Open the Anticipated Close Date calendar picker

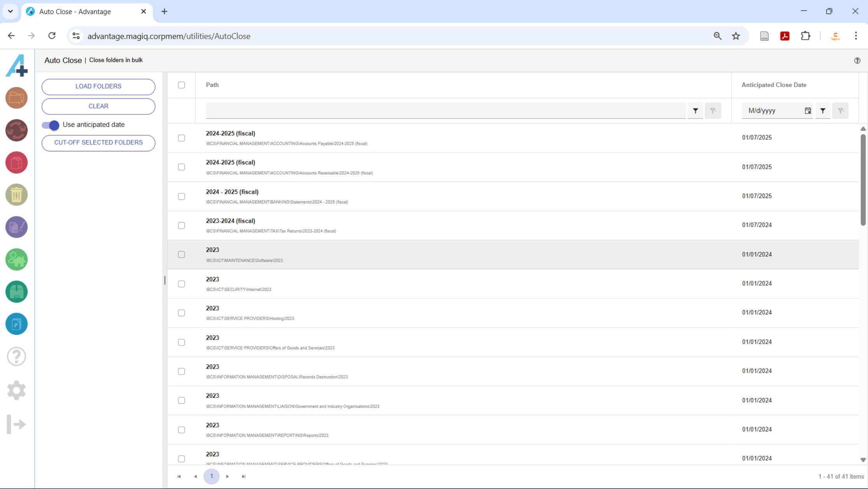click(808, 110)
